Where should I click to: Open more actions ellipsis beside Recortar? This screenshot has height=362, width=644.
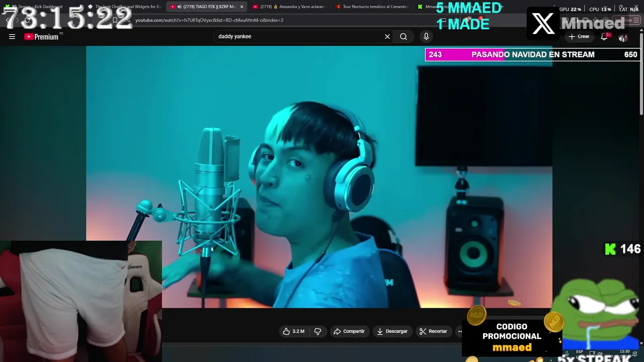(x=459, y=331)
